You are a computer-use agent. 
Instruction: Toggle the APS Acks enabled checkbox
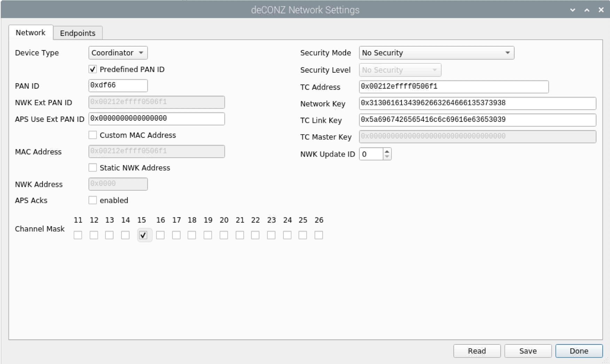point(93,200)
